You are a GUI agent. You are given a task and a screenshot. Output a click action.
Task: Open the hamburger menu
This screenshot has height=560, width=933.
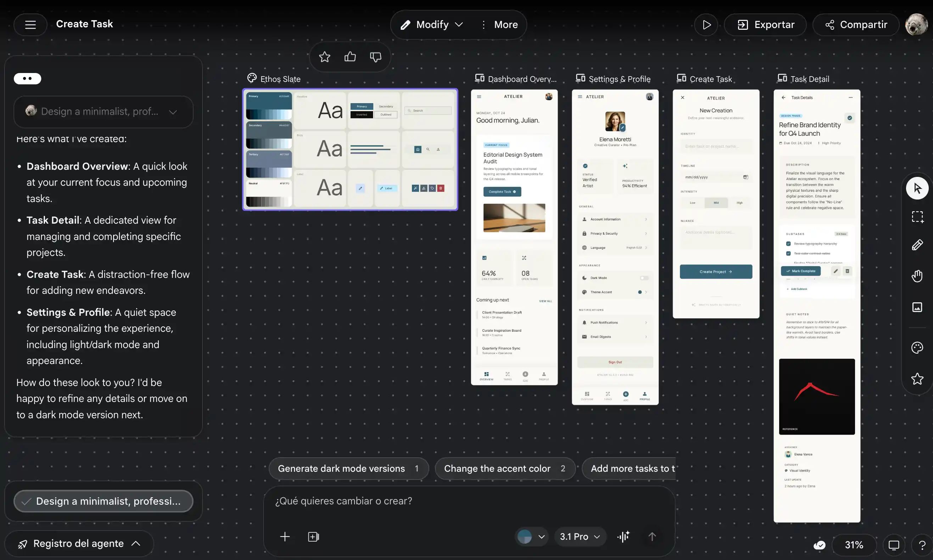[30, 24]
